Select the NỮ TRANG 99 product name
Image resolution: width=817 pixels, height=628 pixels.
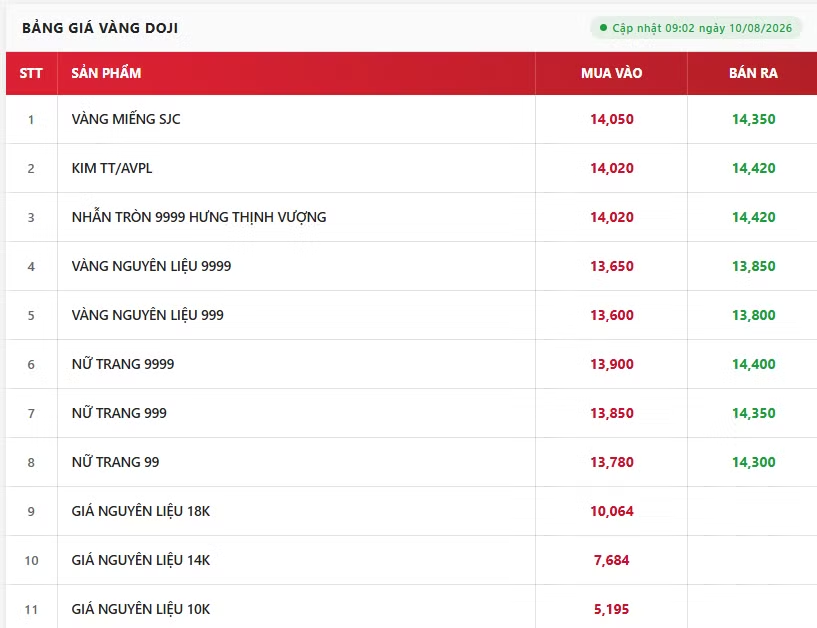[x=116, y=462]
